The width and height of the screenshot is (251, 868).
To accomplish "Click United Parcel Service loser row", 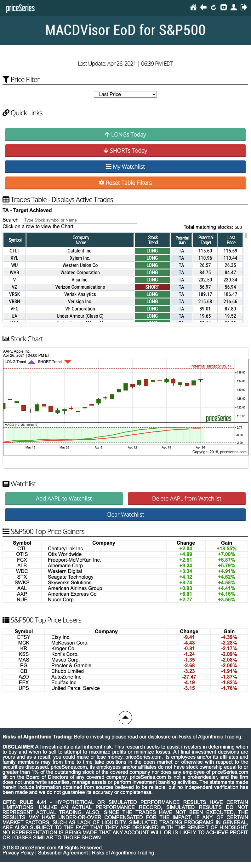I will click(x=125, y=688).
